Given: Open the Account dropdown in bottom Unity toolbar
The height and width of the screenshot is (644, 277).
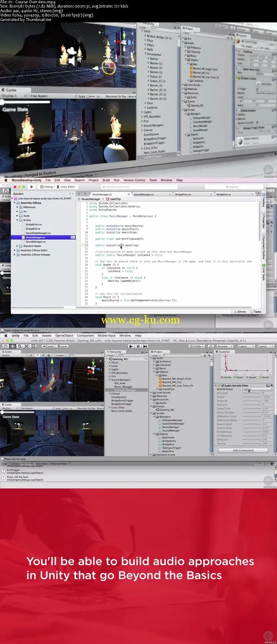Looking at the screenshot, I should pyautogui.click(x=225, y=346).
